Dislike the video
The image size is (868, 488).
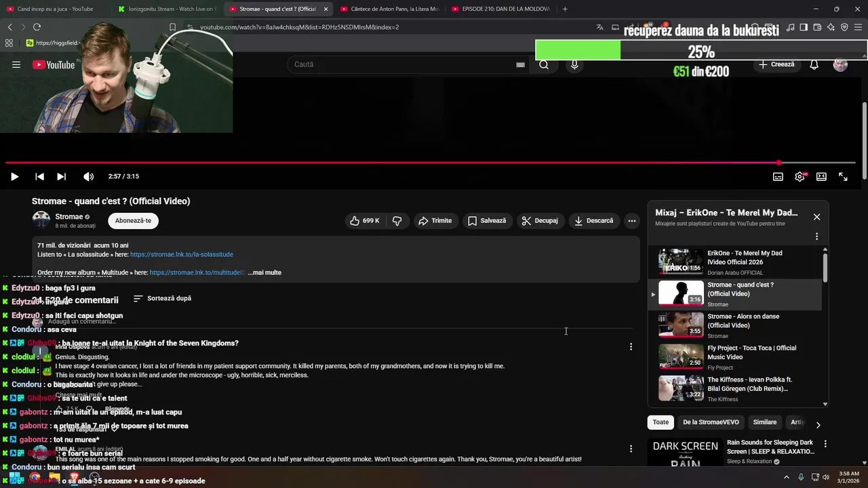pyautogui.click(x=397, y=220)
